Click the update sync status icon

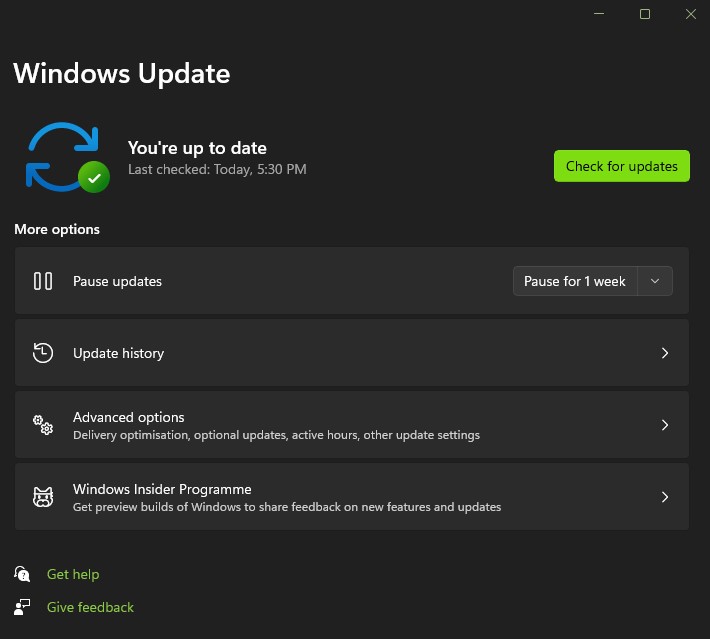pyautogui.click(x=67, y=157)
